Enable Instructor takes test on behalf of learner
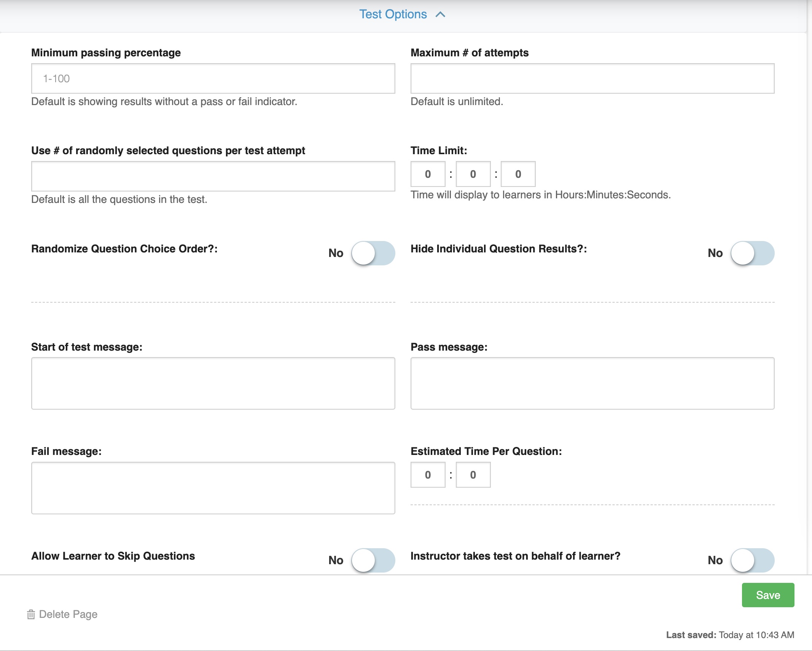The image size is (812, 651). 752,560
